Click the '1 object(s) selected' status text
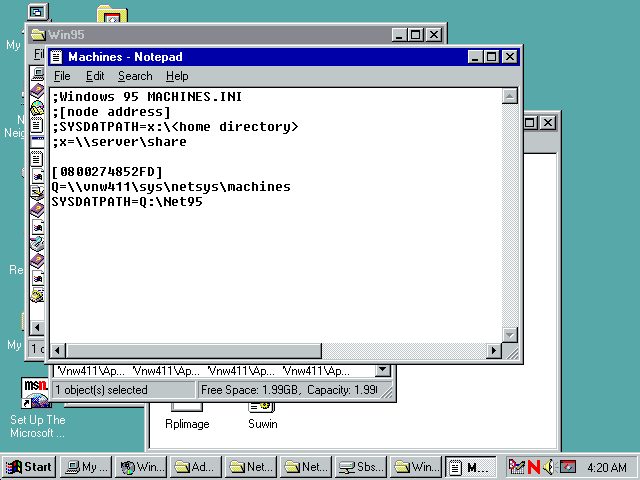This screenshot has width=640, height=480. click(101, 390)
